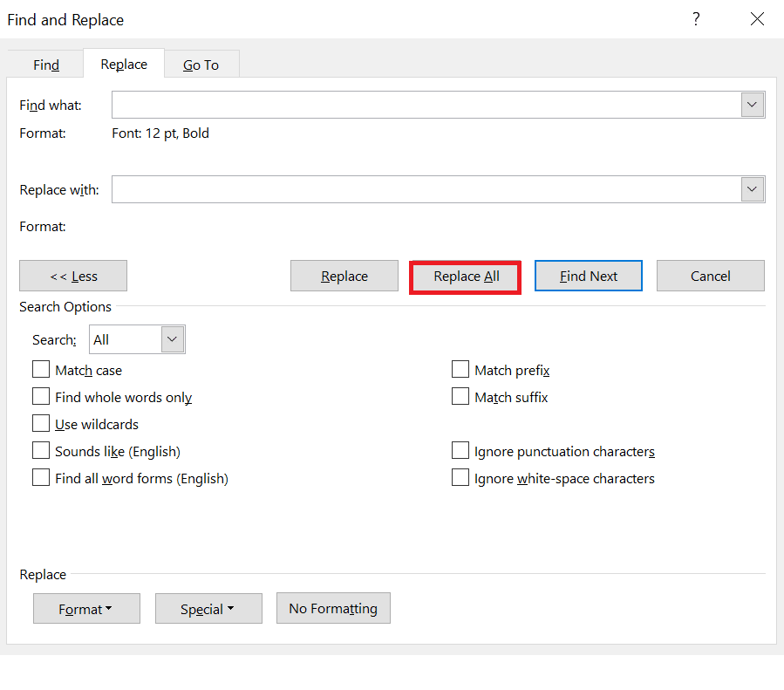Check Ignore white-space characters

[460, 477]
